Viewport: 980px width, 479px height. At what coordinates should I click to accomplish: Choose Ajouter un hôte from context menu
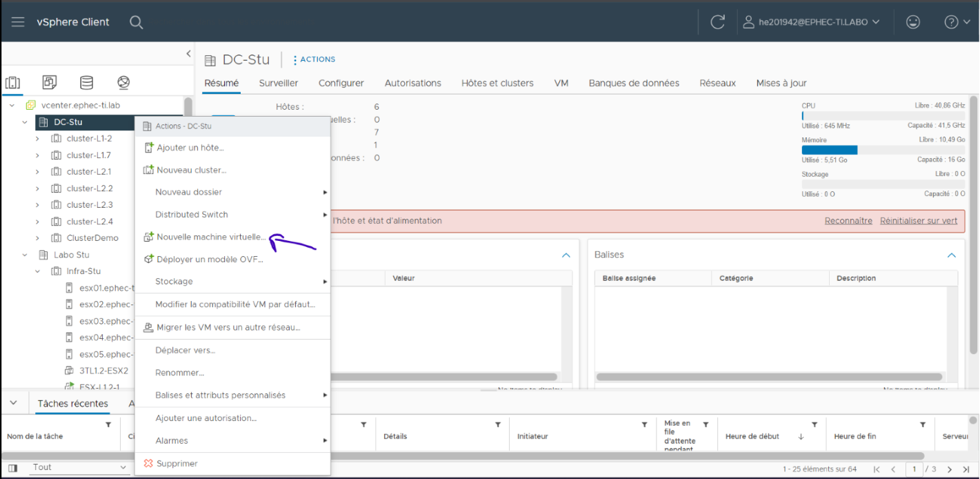click(232, 148)
